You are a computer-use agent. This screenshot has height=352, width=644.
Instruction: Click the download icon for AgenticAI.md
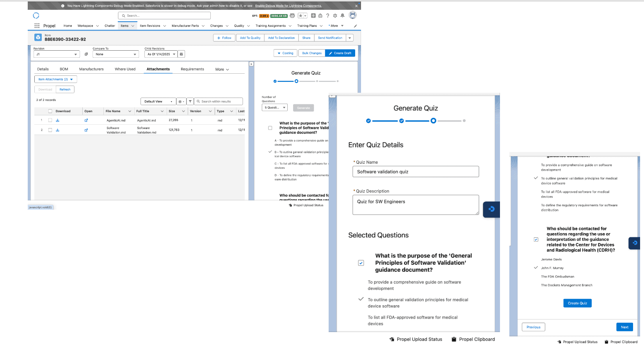click(57, 120)
